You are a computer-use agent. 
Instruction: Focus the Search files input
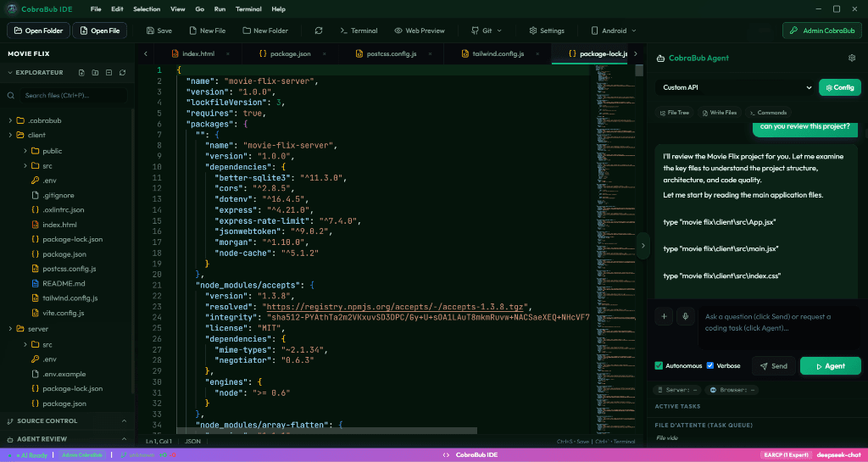(73, 96)
